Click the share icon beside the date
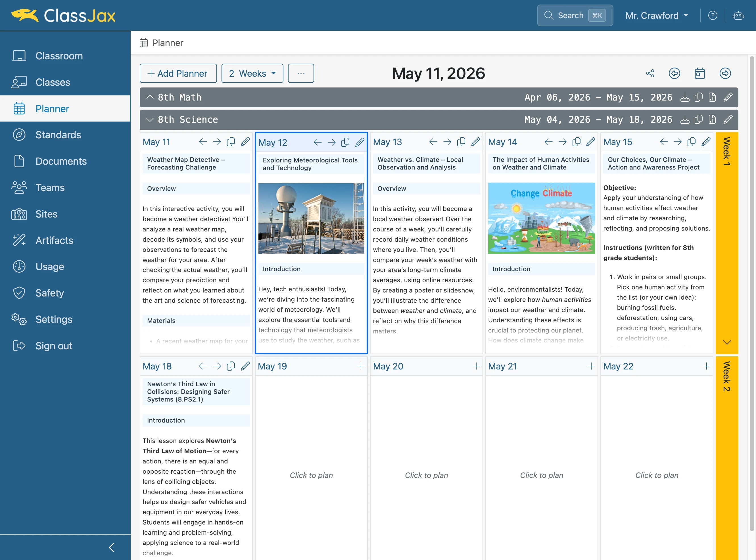This screenshot has height=560, width=756. (650, 73)
